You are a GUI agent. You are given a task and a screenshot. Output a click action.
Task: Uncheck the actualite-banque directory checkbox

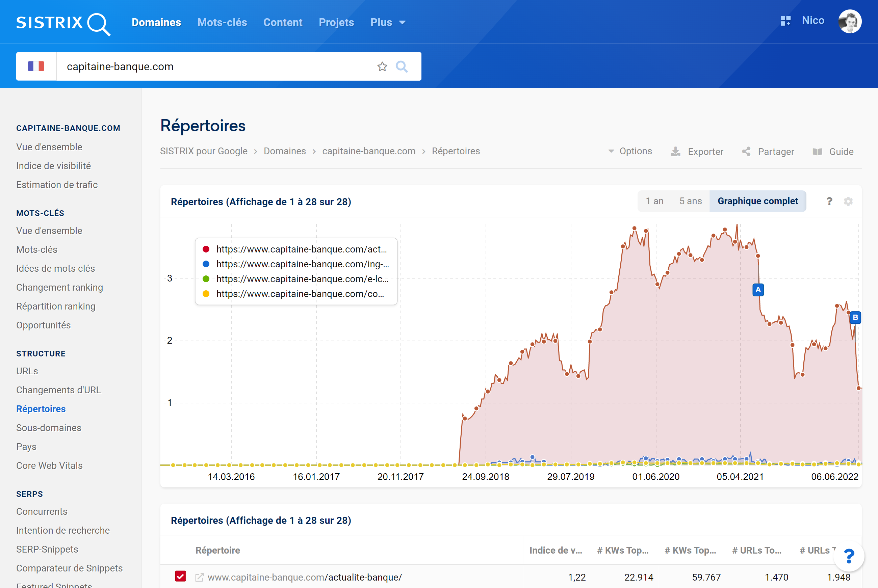180,576
